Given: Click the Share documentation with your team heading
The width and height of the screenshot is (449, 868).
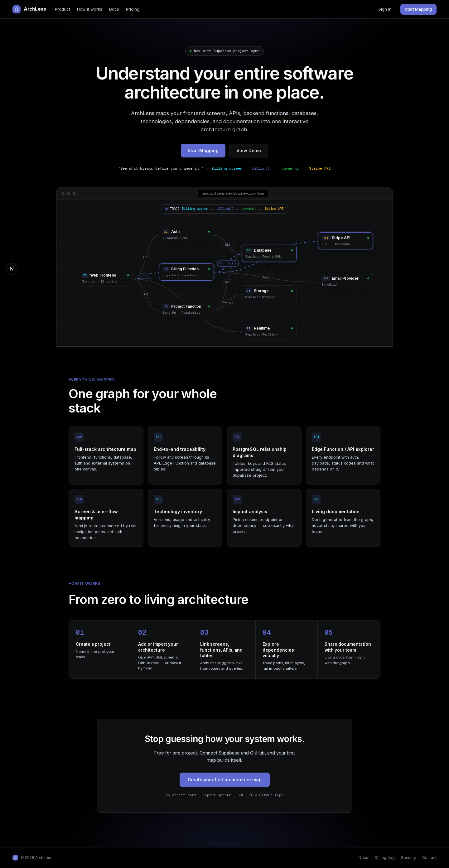Looking at the screenshot, I should pos(348,647).
